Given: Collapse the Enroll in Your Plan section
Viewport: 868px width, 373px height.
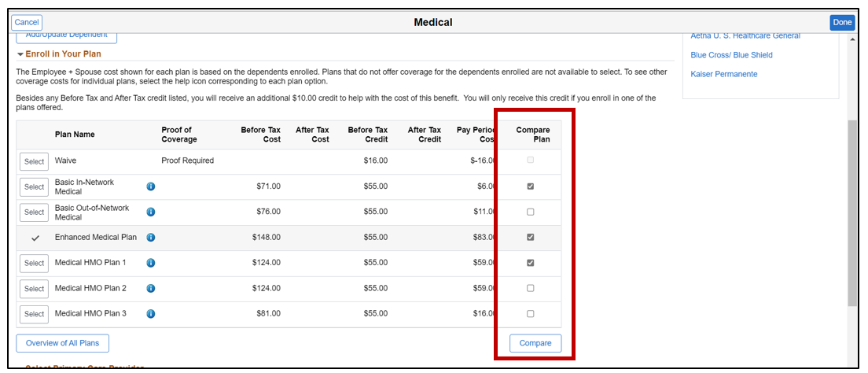Looking at the screenshot, I should (x=21, y=54).
